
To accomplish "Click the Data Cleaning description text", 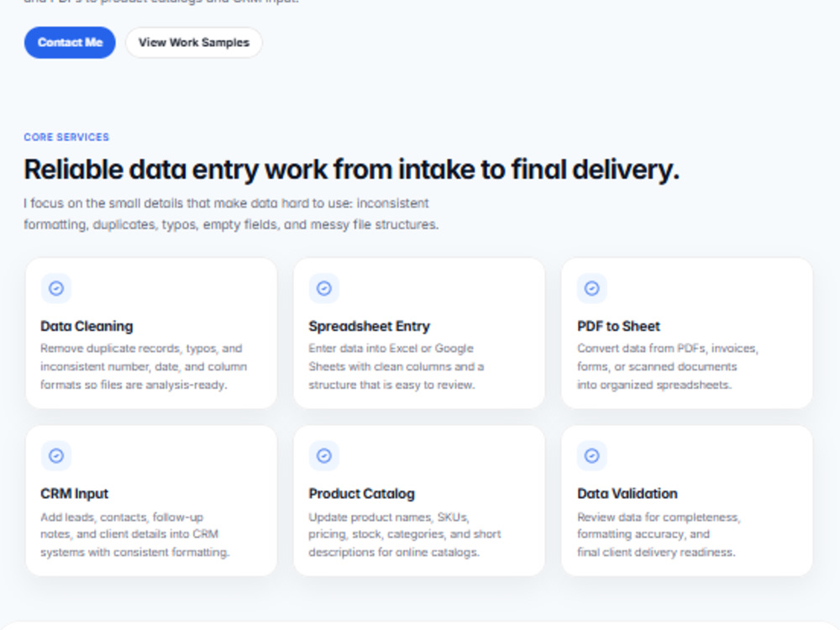I will (x=144, y=366).
